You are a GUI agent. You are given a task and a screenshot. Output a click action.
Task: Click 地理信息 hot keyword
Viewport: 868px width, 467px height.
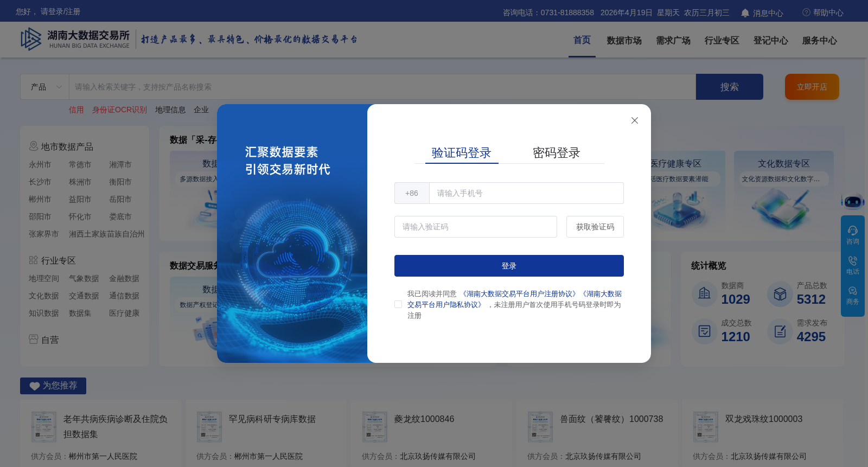click(x=170, y=110)
